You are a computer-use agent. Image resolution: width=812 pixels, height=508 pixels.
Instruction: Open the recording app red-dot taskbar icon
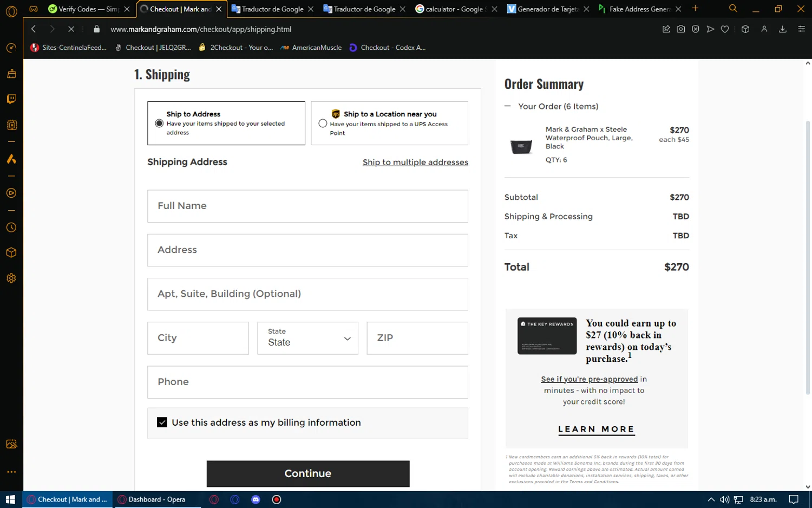click(x=277, y=499)
